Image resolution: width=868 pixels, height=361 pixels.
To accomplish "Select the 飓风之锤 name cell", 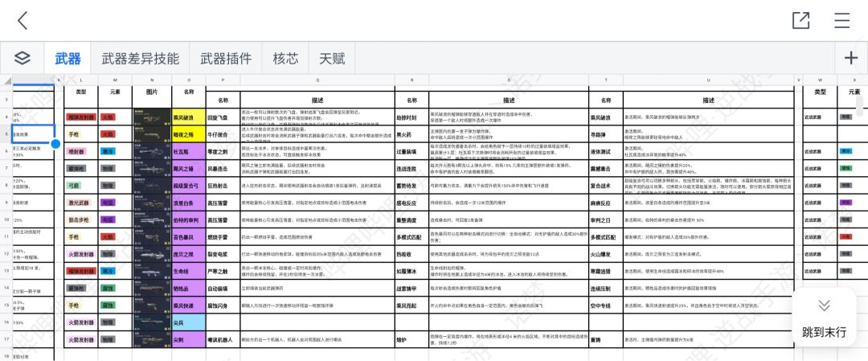I will [189, 168].
